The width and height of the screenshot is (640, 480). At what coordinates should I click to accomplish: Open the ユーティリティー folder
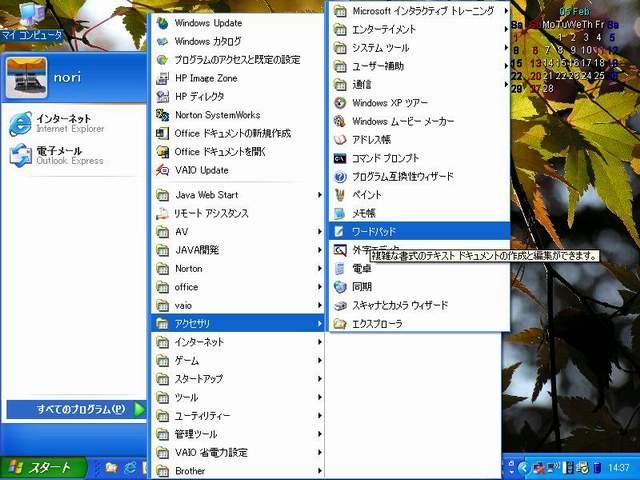point(238,416)
